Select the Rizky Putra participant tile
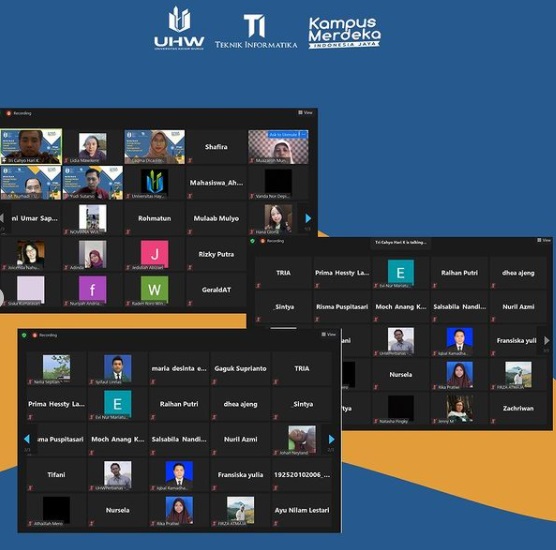 (x=216, y=254)
